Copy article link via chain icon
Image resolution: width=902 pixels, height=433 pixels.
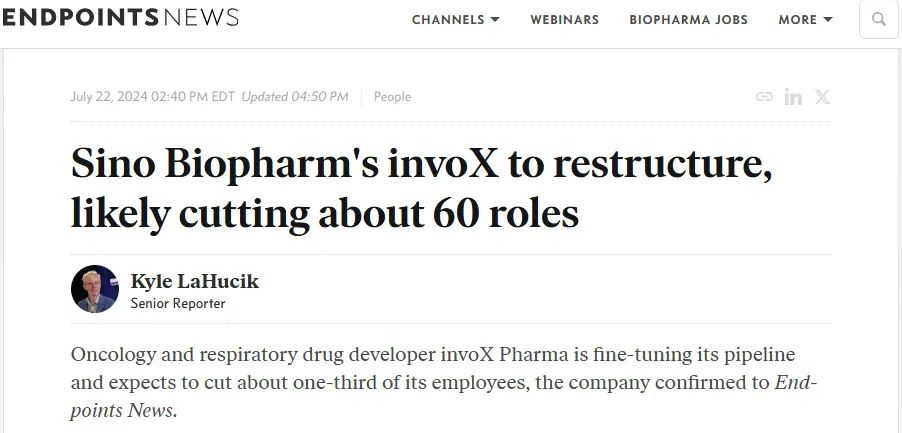pos(765,97)
